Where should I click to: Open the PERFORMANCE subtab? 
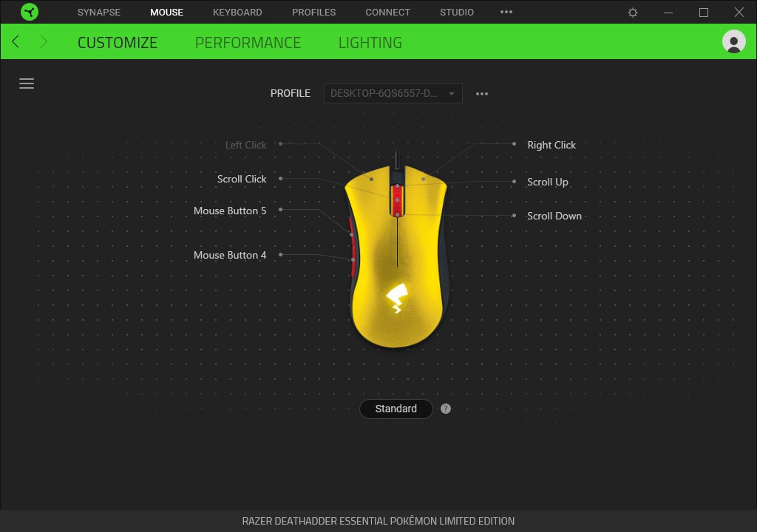[x=248, y=42]
